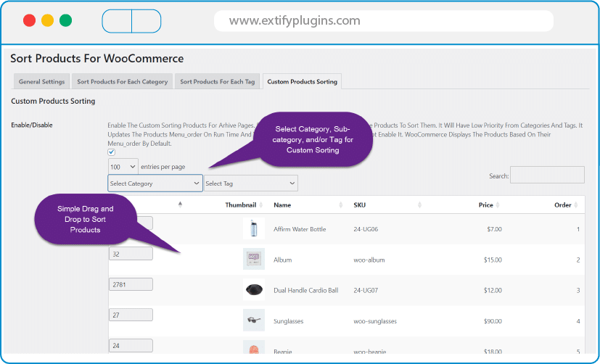Viewport: 600px width, 364px height.
Task: Select the Custom Products Sorting tab
Action: click(302, 81)
